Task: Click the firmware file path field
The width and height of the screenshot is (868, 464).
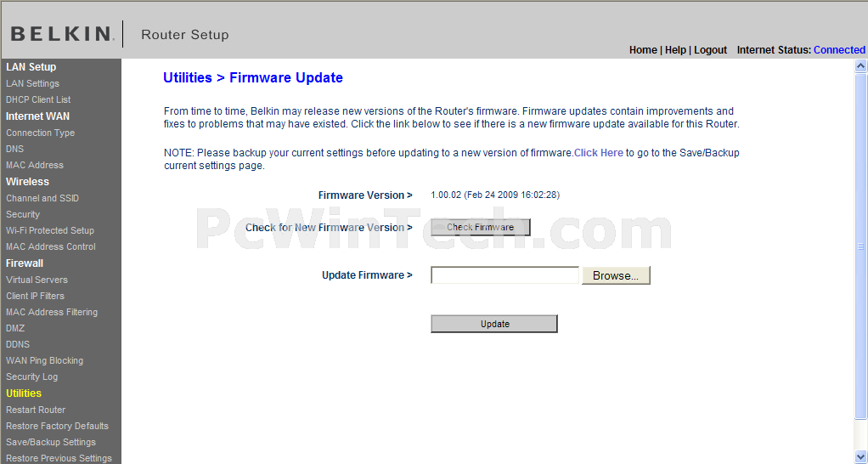Action: (x=504, y=275)
